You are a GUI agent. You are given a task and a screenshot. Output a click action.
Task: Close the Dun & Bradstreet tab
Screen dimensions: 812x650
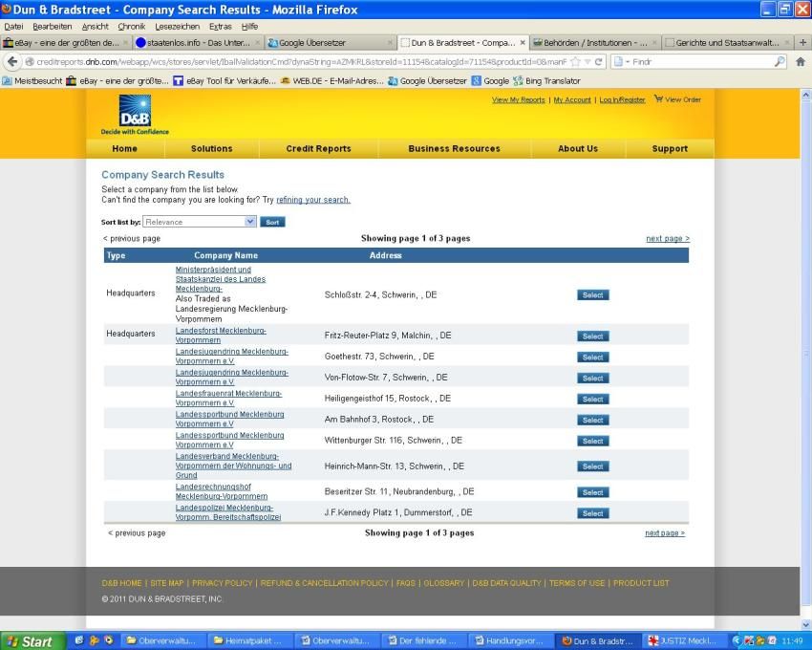pyautogui.click(x=523, y=42)
